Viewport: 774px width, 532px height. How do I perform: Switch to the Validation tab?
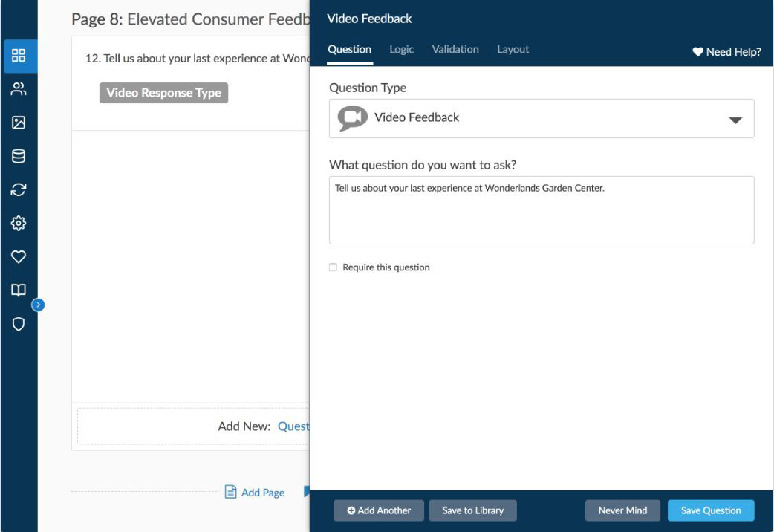tap(455, 50)
